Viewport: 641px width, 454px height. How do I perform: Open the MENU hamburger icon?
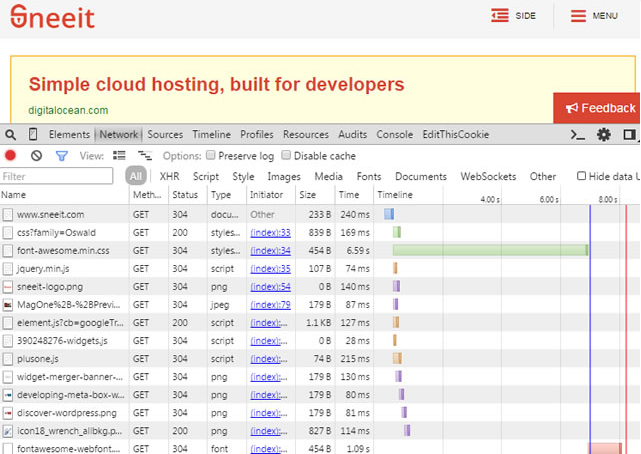click(x=578, y=16)
